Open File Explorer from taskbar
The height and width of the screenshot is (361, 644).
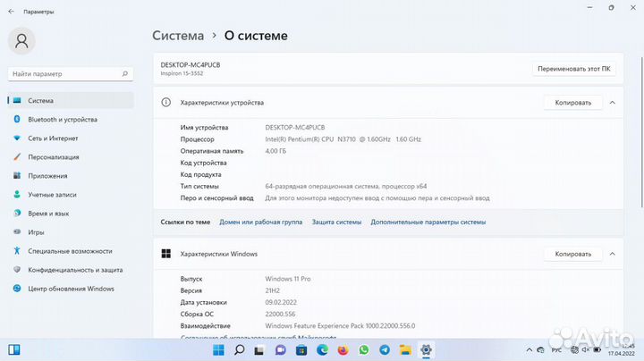[x=405, y=350]
